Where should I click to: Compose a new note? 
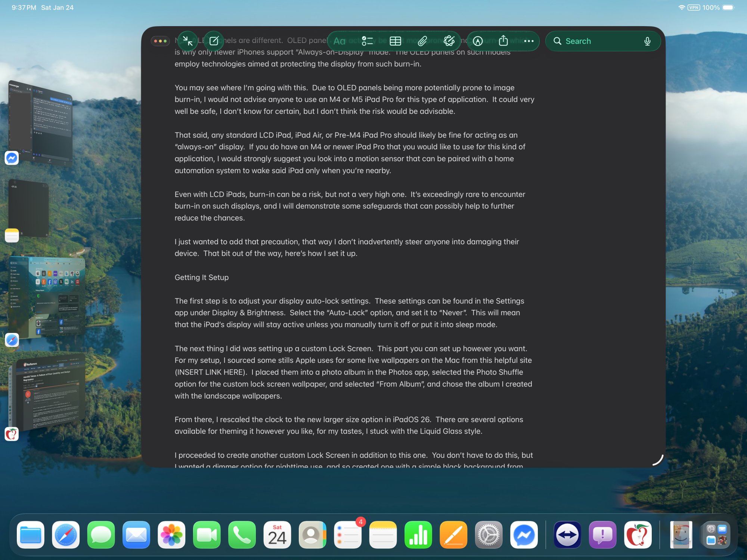[x=214, y=41]
